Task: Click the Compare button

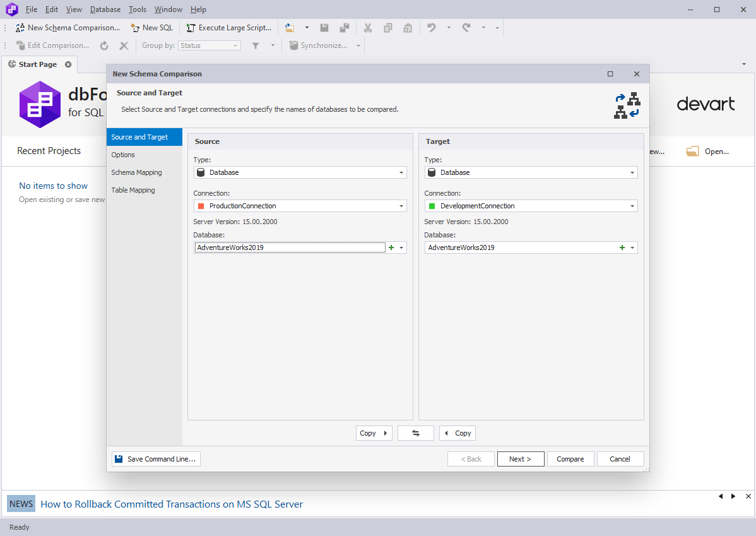Action: pos(570,459)
